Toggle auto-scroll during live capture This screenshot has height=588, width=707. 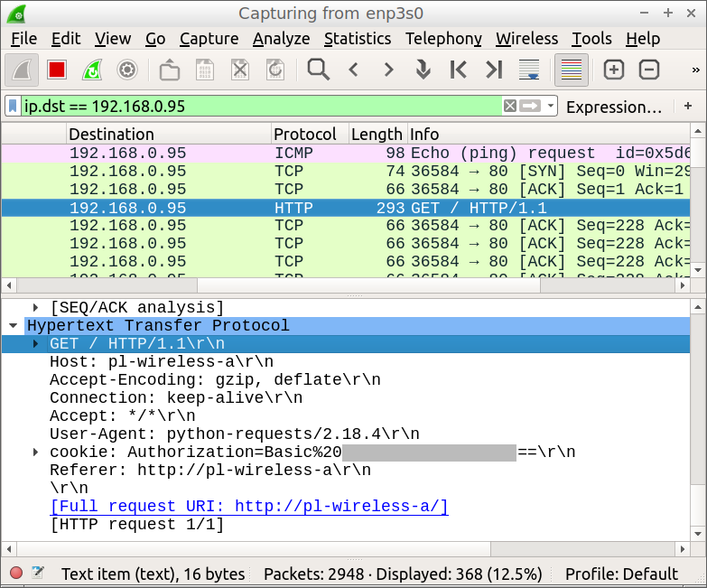[x=529, y=70]
